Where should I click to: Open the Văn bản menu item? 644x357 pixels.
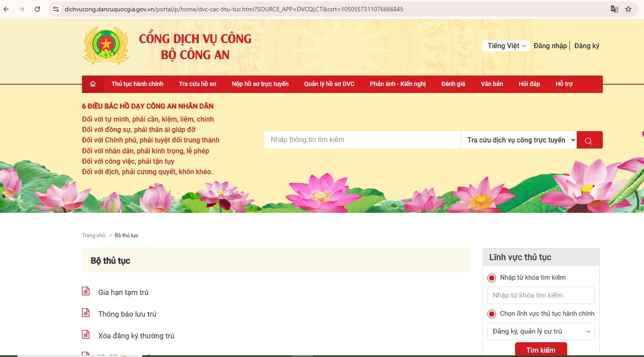pyautogui.click(x=492, y=84)
